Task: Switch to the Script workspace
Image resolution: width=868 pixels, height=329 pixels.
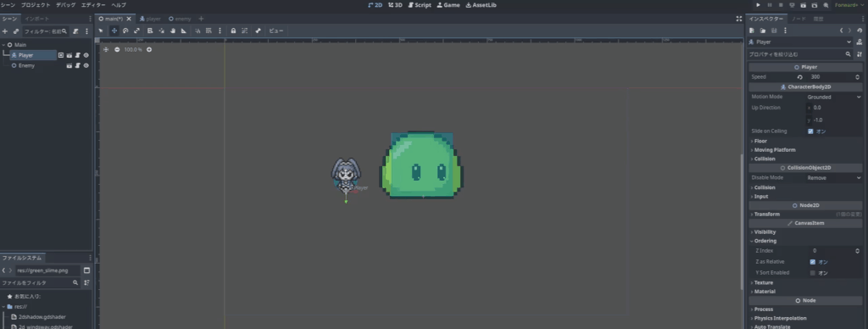Action: [420, 5]
